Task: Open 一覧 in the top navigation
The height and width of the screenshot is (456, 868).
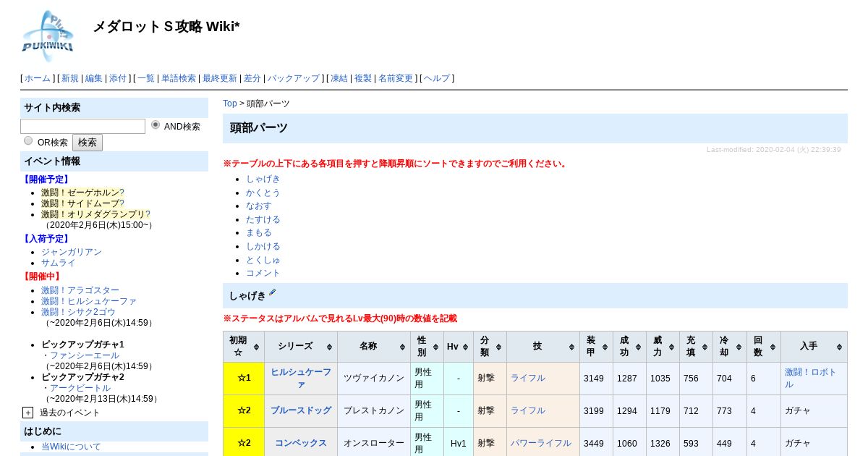Action: point(146,78)
